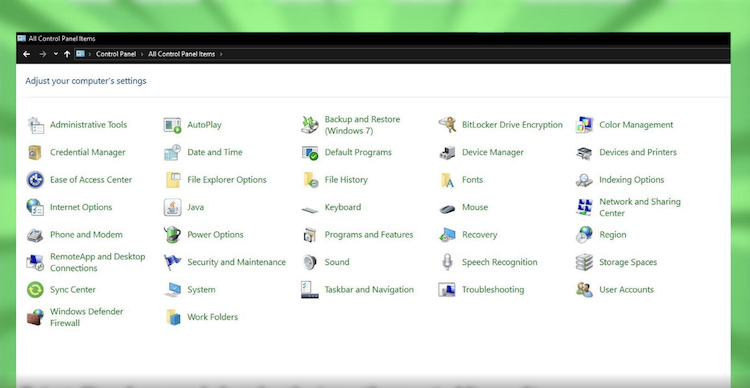The image size is (750, 388).
Task: Go forward with the forward arrow
Action: 43,54
